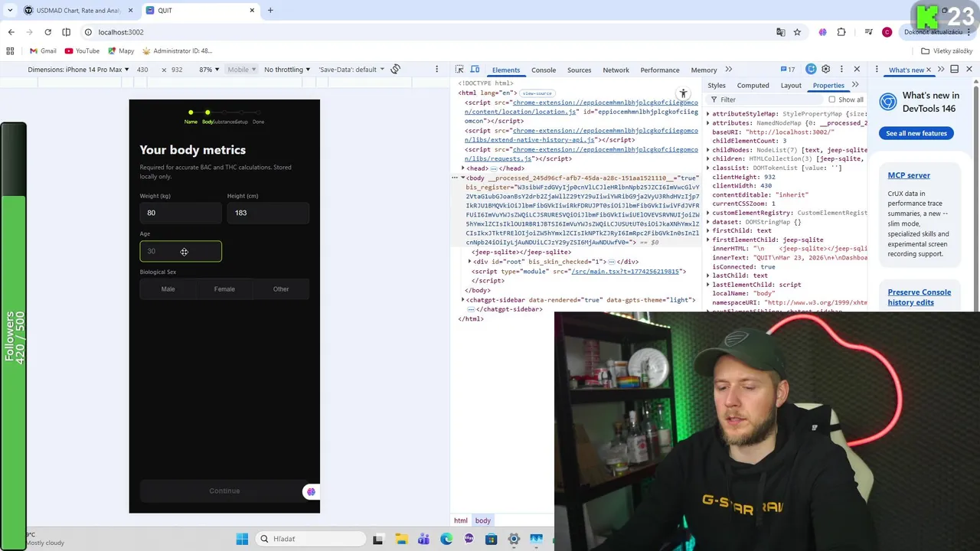This screenshot has height=551, width=980.
Task: Select Other biological sex option
Action: [x=281, y=289]
